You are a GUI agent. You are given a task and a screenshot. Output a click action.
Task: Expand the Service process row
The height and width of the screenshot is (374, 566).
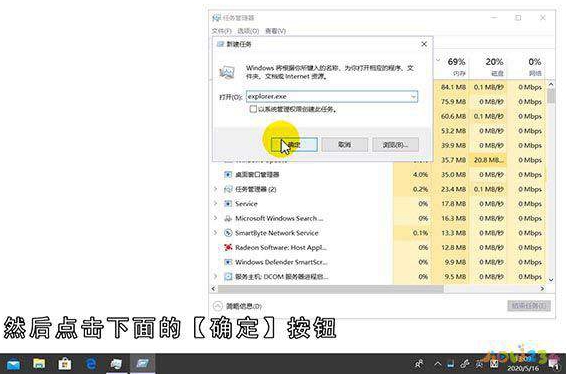pyautogui.click(x=215, y=204)
